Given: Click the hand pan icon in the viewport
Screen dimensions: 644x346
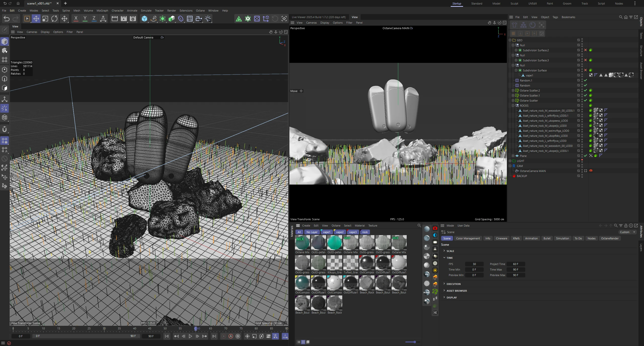Looking at the screenshot, I should [x=271, y=32].
